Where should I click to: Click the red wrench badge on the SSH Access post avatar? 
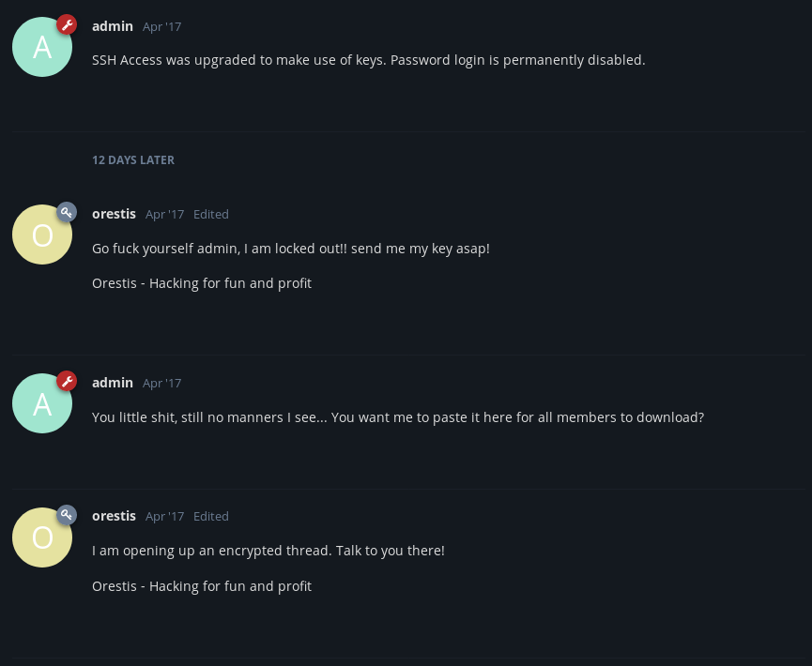(x=67, y=24)
